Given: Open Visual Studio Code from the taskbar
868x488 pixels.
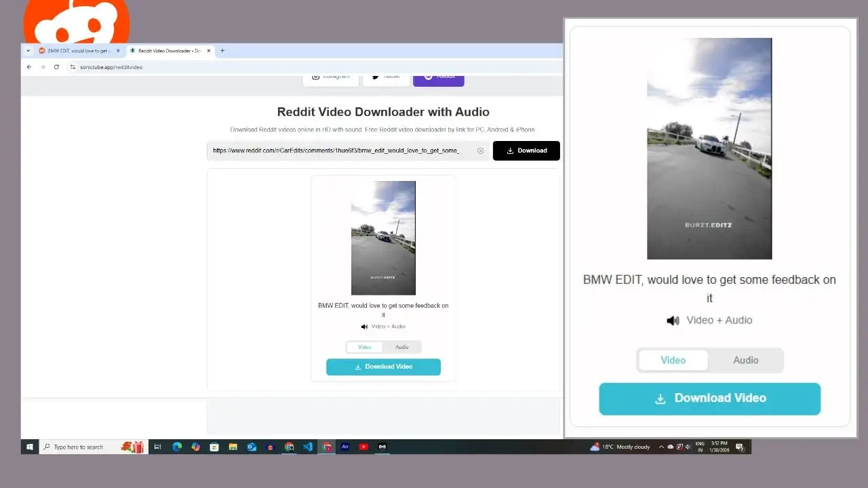Looking at the screenshot, I should pos(308,447).
